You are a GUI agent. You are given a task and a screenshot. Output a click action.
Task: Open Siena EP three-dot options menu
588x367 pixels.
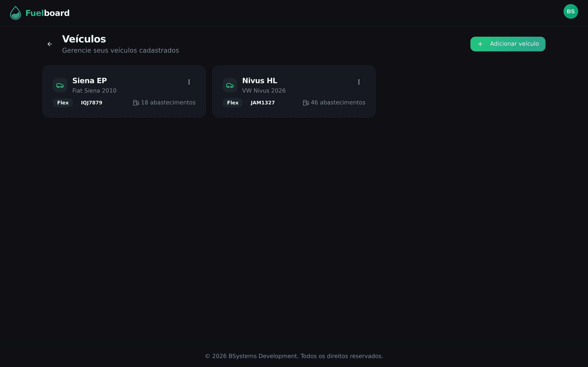[x=189, y=82]
